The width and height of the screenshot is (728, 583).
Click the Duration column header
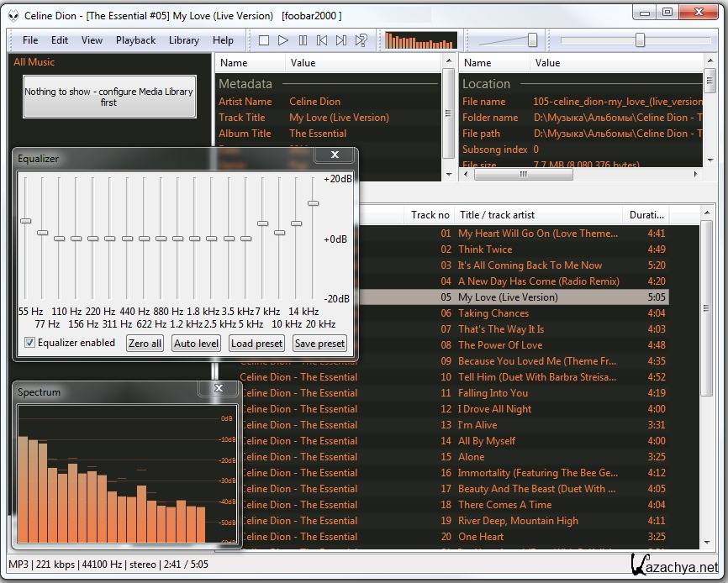[x=646, y=215]
